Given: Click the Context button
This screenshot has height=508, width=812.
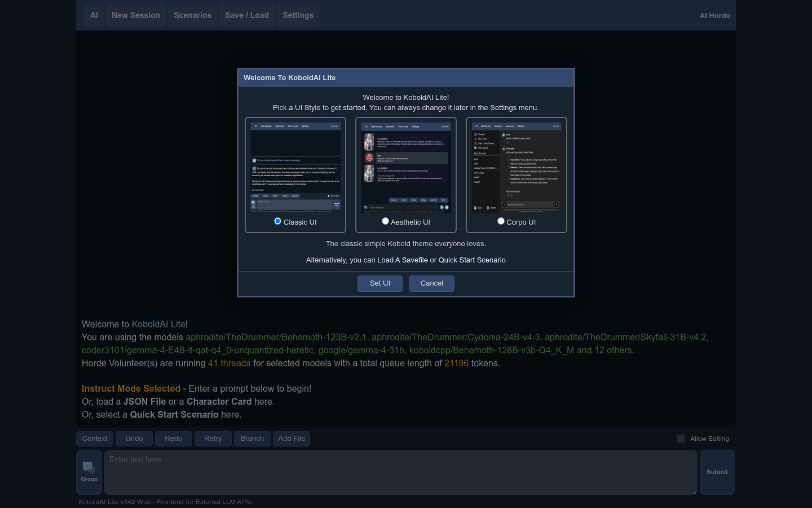Looking at the screenshot, I should (95, 439).
